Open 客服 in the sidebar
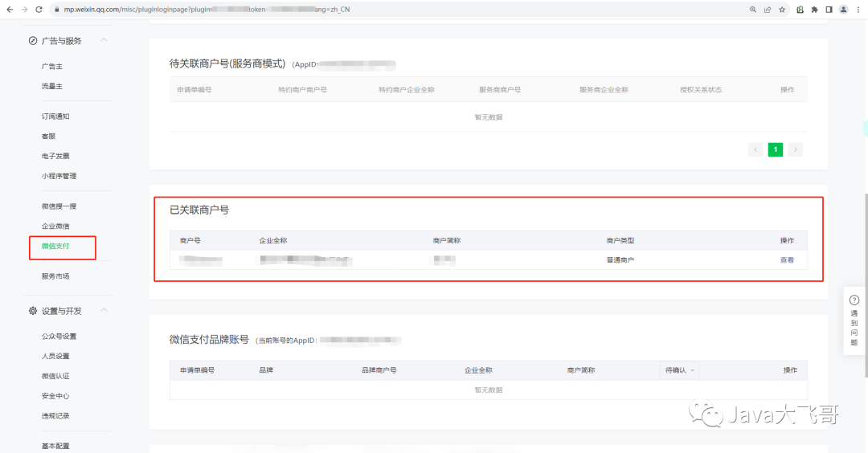868x453 pixels. tap(49, 136)
